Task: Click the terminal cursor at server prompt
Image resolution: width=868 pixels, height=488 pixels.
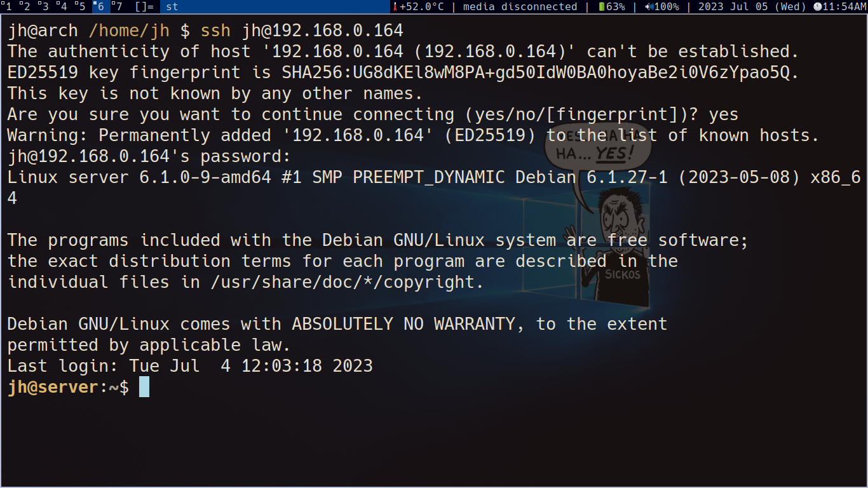Action: pos(144,386)
